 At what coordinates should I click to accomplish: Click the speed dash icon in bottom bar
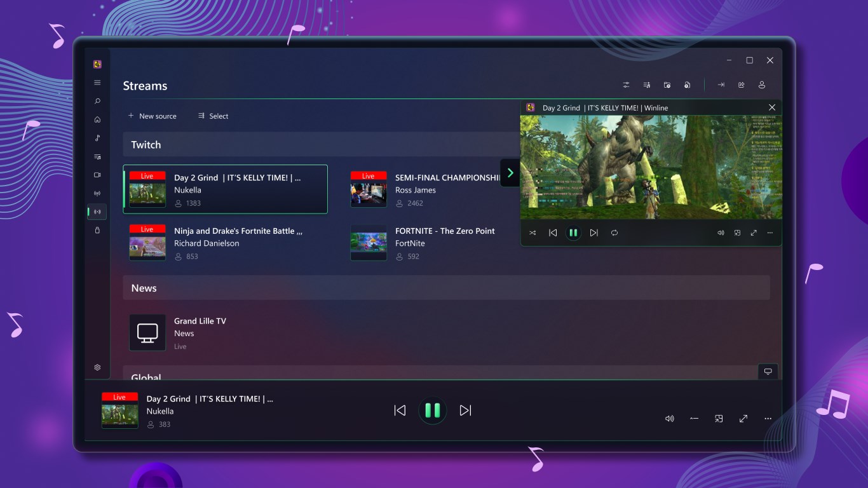tap(694, 419)
